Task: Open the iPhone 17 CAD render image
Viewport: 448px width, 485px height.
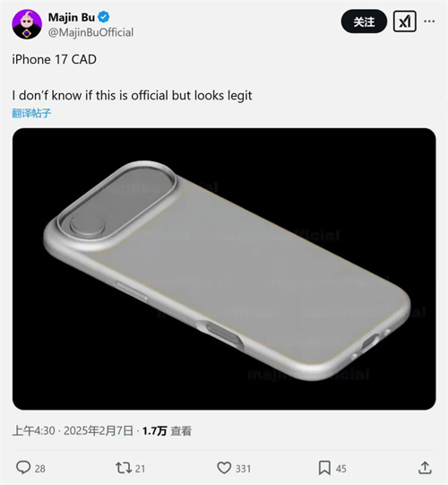Action: pos(224,269)
